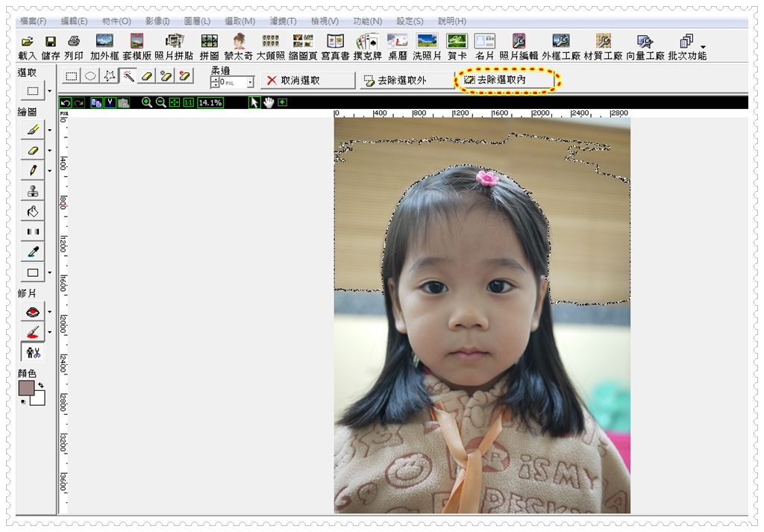Open the 蒙太奇 (Montage) tool
Image resolution: width=764 pixels, height=532 pixels.
(238, 47)
